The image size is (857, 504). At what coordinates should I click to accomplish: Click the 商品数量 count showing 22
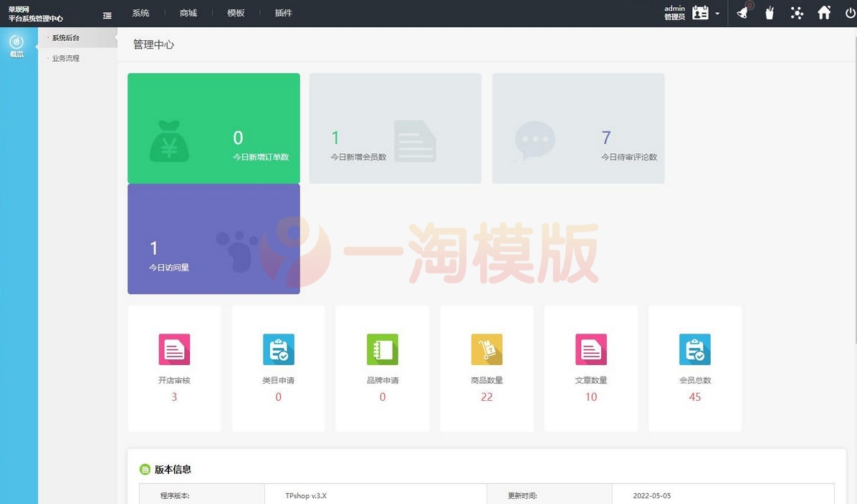pyautogui.click(x=487, y=397)
